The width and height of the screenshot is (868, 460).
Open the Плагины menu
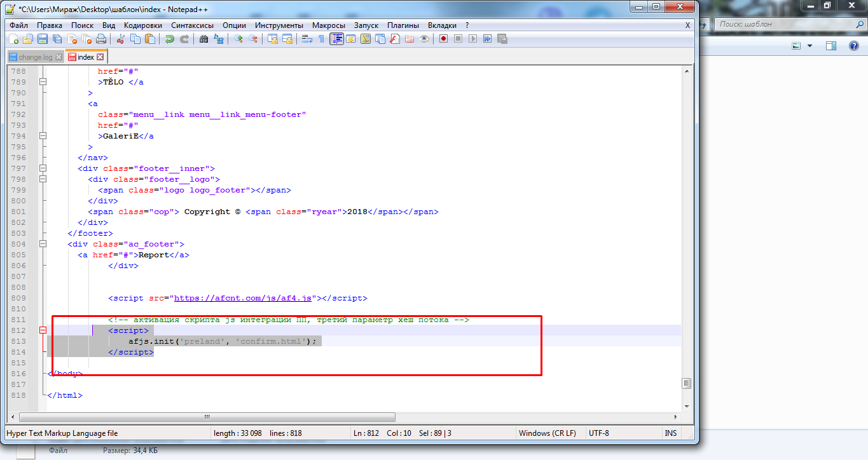pos(403,25)
